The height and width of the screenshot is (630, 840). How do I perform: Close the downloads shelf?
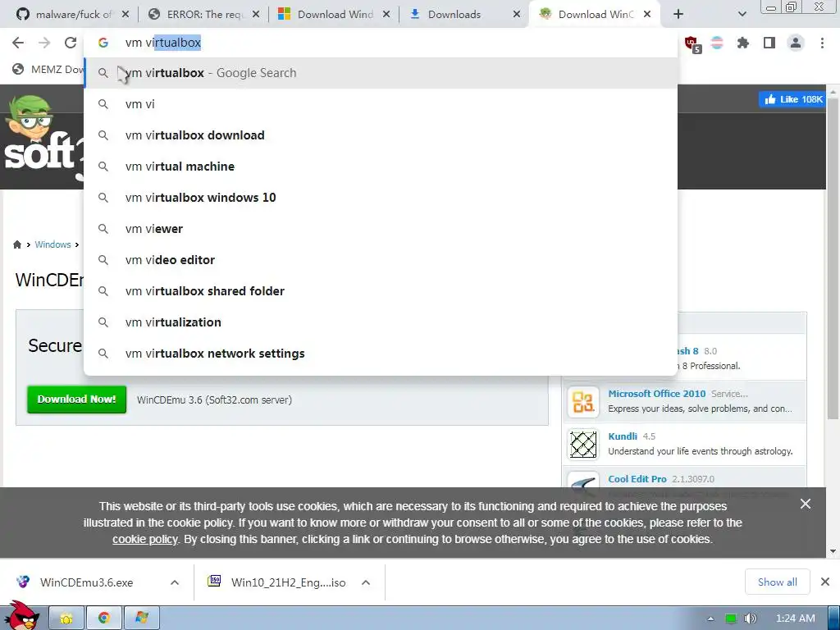click(x=825, y=582)
